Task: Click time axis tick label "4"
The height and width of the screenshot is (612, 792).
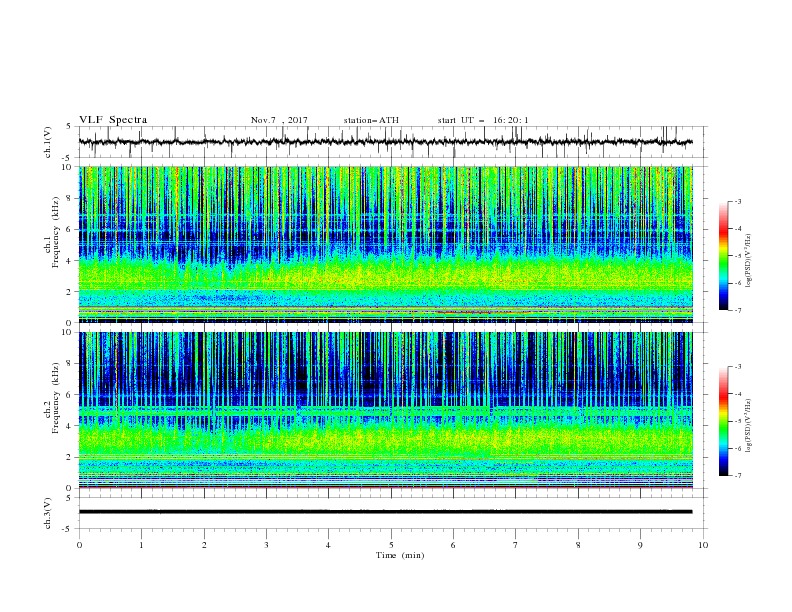Action: (328, 545)
